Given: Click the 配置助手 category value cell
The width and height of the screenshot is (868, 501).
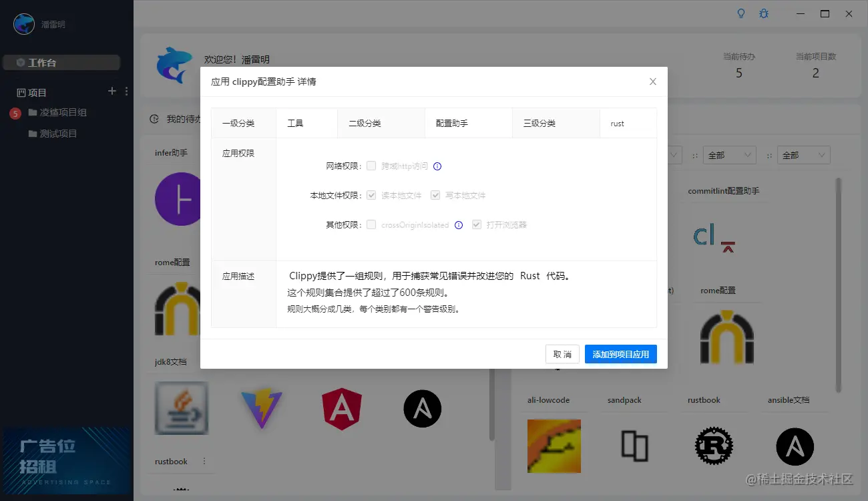Looking at the screenshot, I should tap(468, 124).
